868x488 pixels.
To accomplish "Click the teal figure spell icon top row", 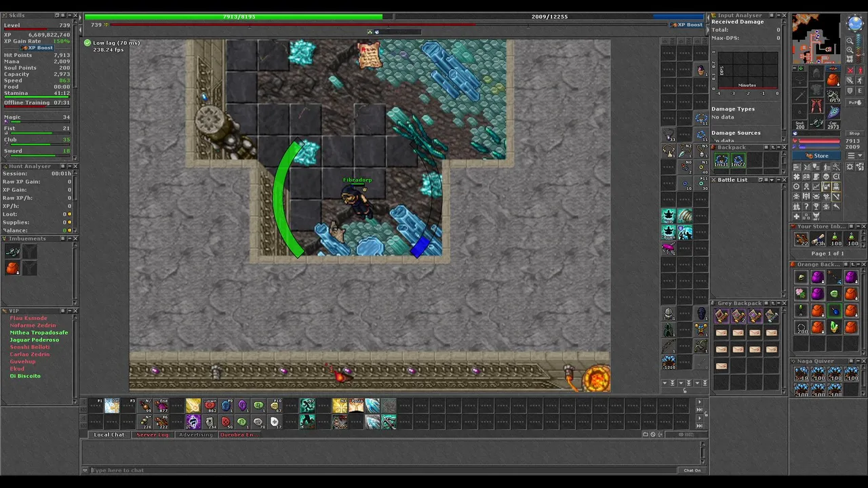I will coord(307,405).
